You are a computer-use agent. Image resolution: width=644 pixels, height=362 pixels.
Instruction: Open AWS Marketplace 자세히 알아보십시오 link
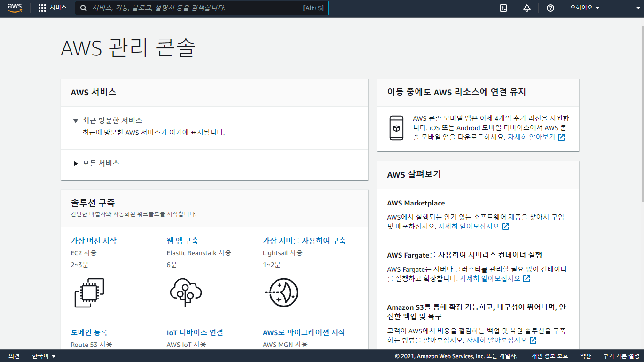473,227
